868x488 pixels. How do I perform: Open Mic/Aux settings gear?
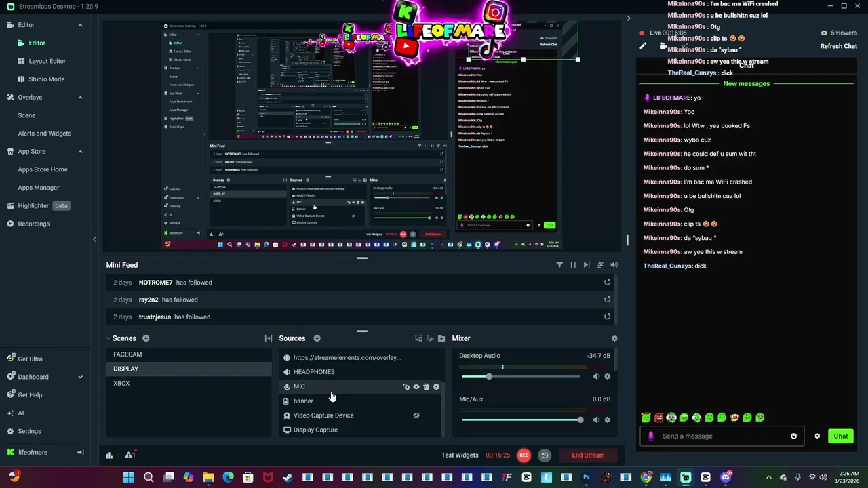(x=607, y=420)
